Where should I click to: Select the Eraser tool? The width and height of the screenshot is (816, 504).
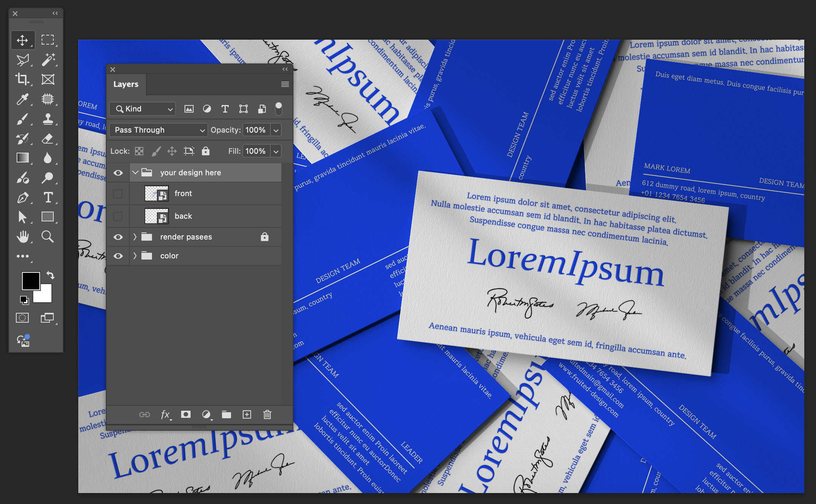48,138
